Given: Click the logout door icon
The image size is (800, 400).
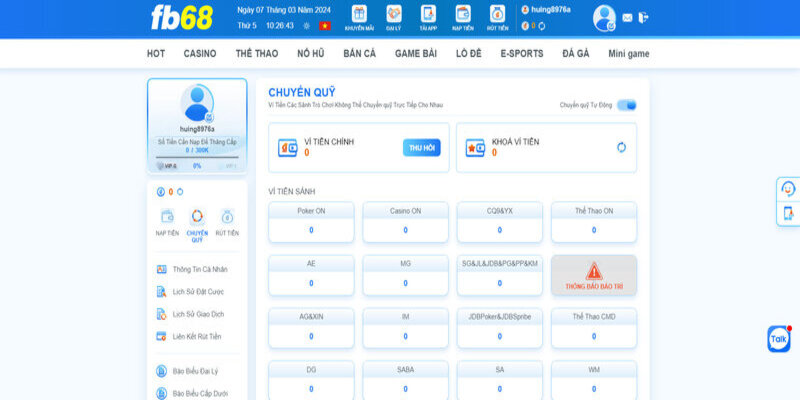Looking at the screenshot, I should click(x=643, y=17).
